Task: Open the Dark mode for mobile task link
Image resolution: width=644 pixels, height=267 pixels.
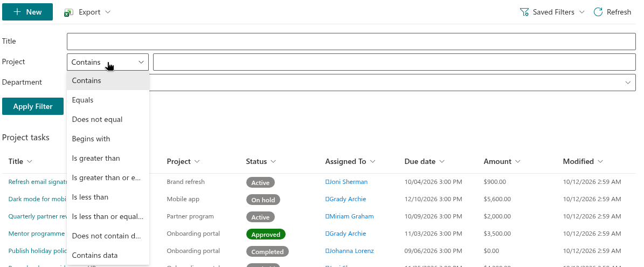Action: [37, 199]
